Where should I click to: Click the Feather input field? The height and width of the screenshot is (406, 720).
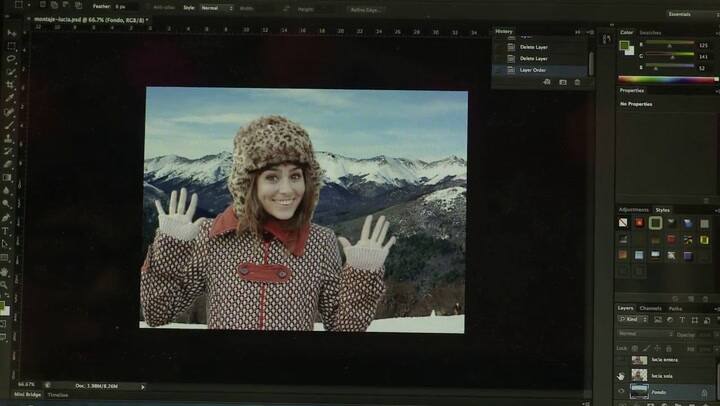tap(126, 7)
